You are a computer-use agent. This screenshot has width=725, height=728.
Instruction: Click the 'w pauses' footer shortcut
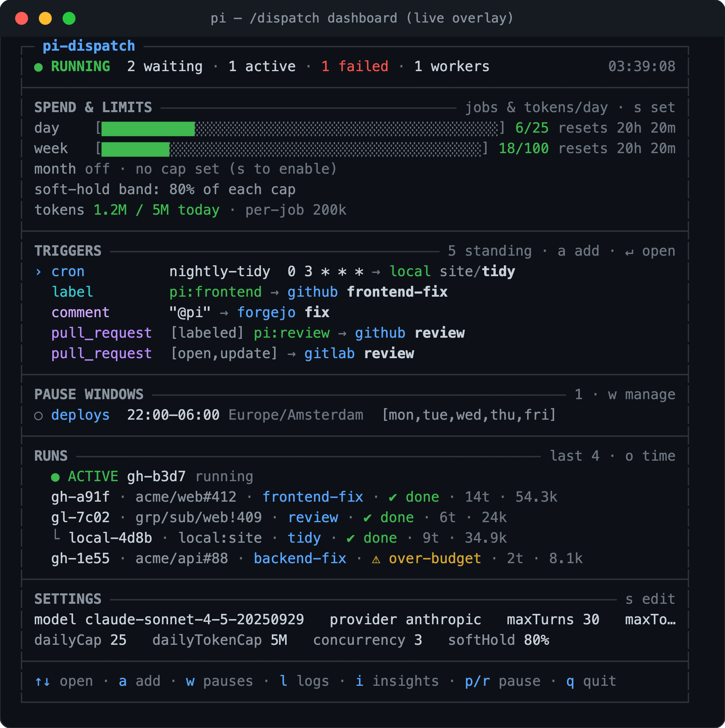(x=220, y=681)
